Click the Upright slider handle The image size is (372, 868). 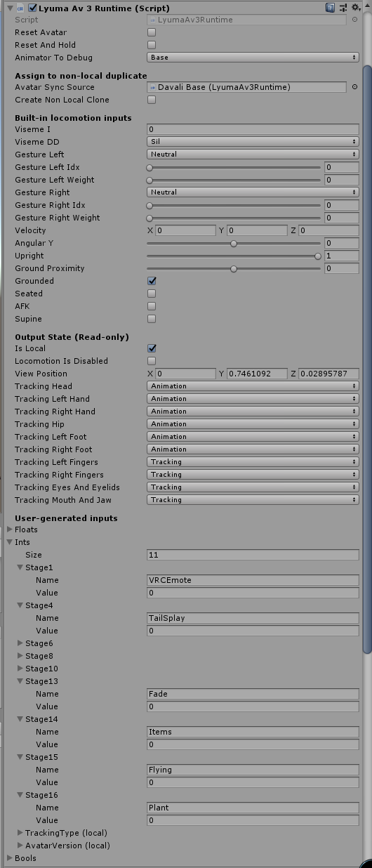(x=318, y=256)
